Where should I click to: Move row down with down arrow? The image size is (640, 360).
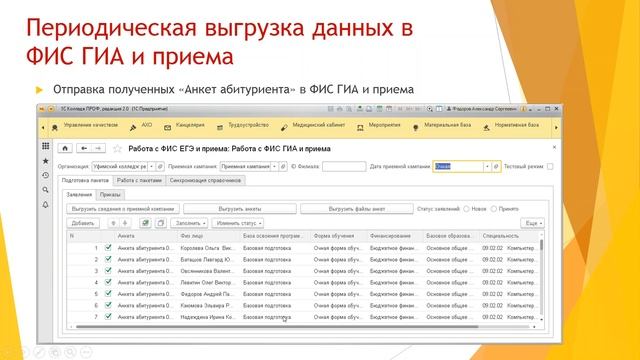(x=125, y=223)
